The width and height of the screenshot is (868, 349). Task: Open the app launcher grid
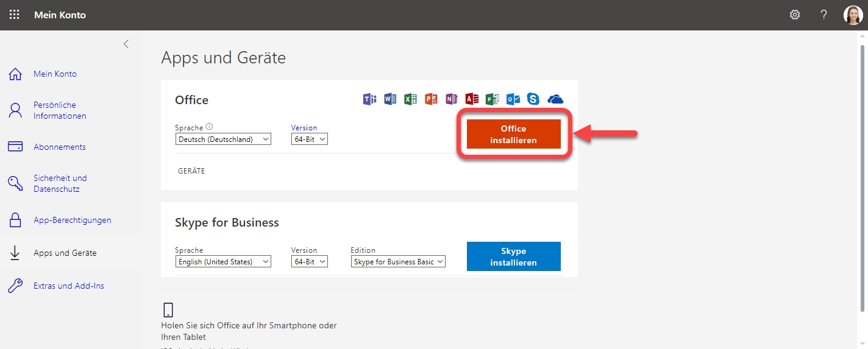(15, 15)
